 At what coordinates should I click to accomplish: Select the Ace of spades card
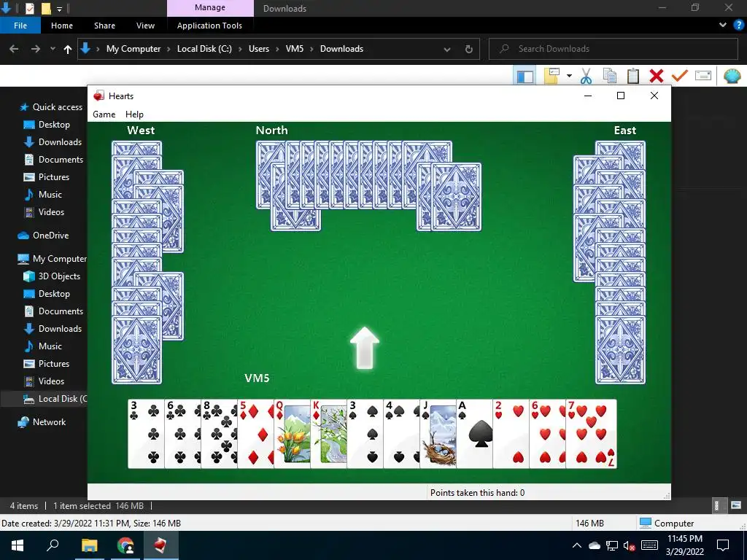click(474, 434)
